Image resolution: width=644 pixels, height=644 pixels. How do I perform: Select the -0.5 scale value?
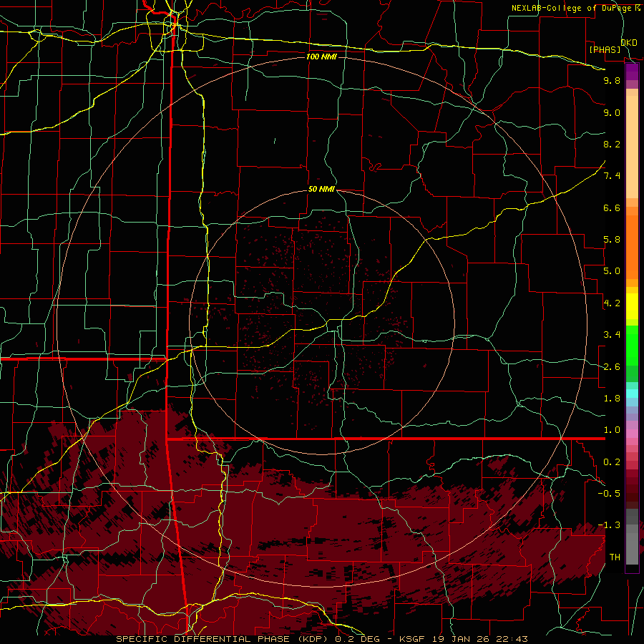[x=609, y=494]
